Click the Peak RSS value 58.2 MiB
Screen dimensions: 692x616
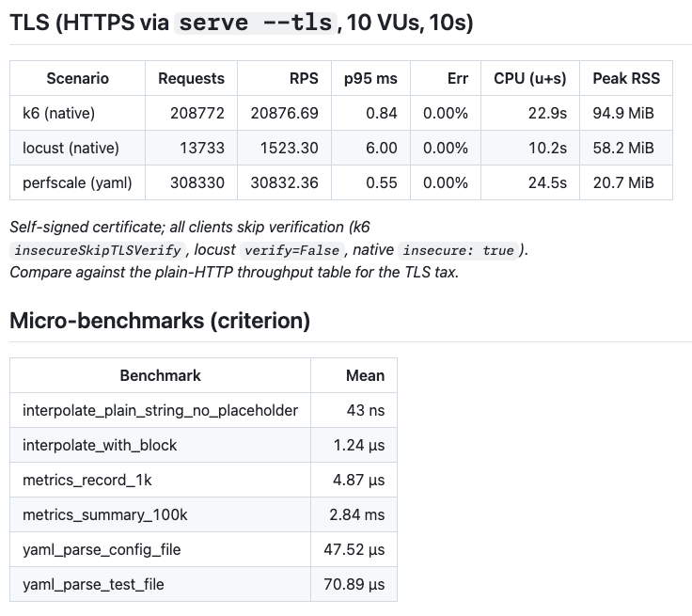point(623,148)
